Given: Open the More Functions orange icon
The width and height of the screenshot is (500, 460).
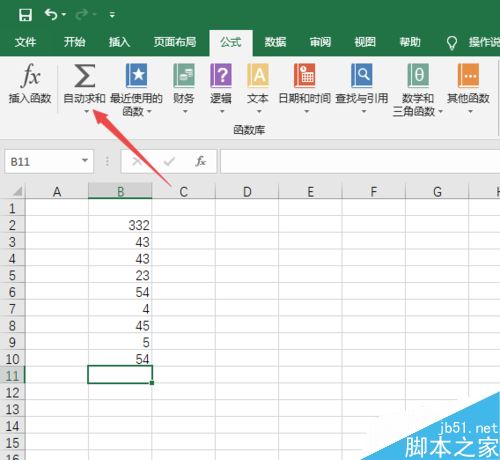Looking at the screenshot, I should [468, 75].
